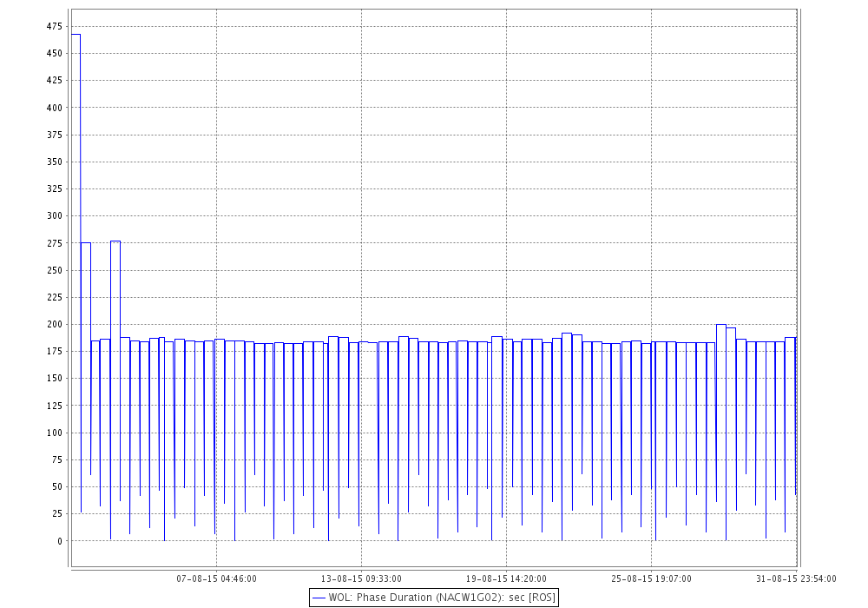Click the blue line sample in legend
The width and height of the screenshot is (868, 608).
click(x=319, y=598)
